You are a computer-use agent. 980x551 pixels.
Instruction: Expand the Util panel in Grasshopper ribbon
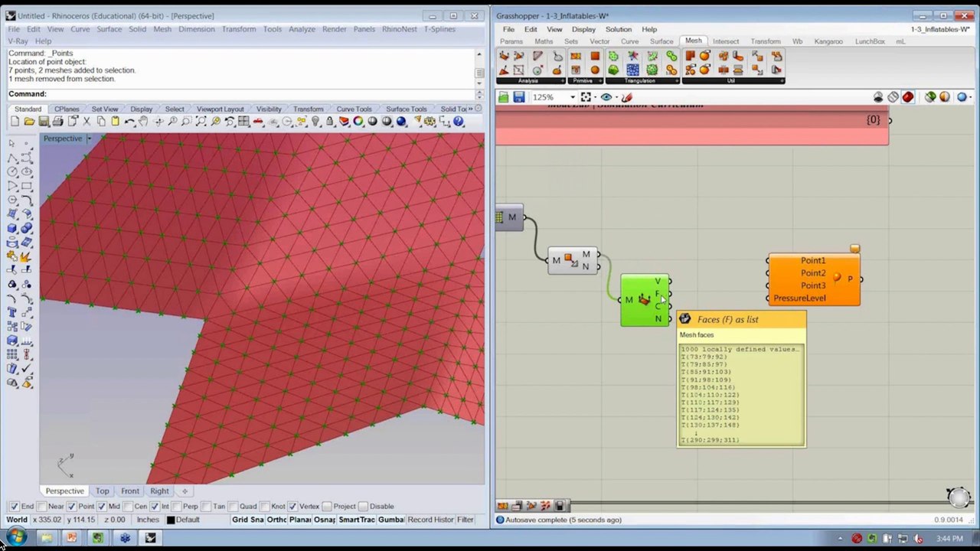[x=782, y=80]
